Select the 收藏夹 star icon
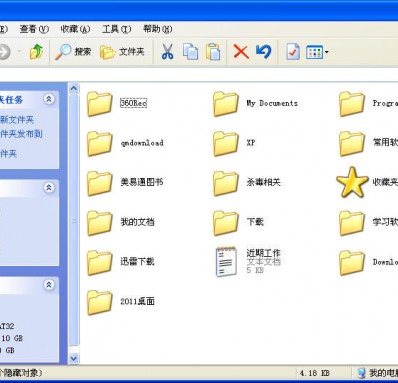The image size is (398, 383). tap(352, 182)
